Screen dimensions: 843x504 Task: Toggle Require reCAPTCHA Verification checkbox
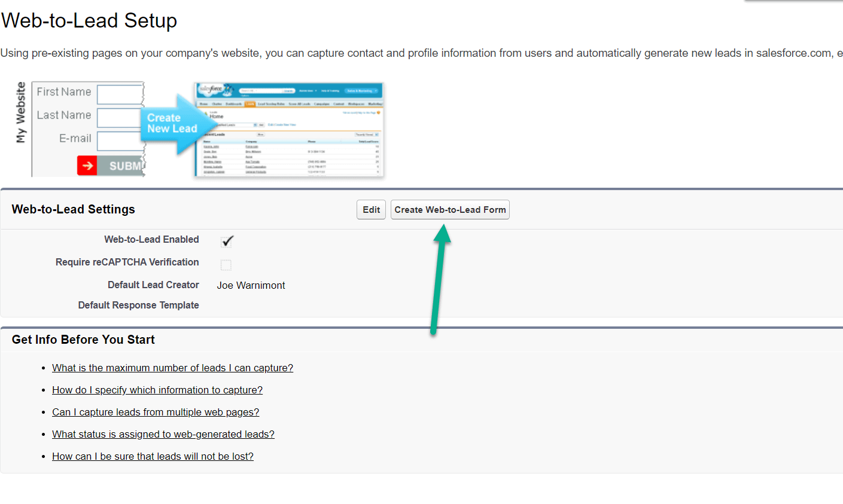[226, 264]
